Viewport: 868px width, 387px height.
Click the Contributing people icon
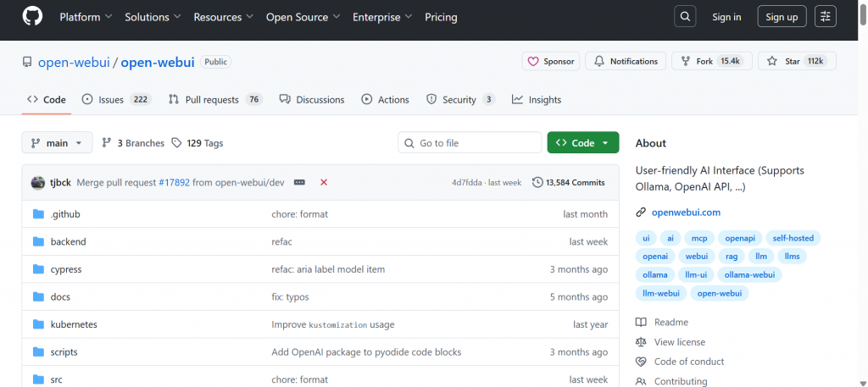(641, 381)
